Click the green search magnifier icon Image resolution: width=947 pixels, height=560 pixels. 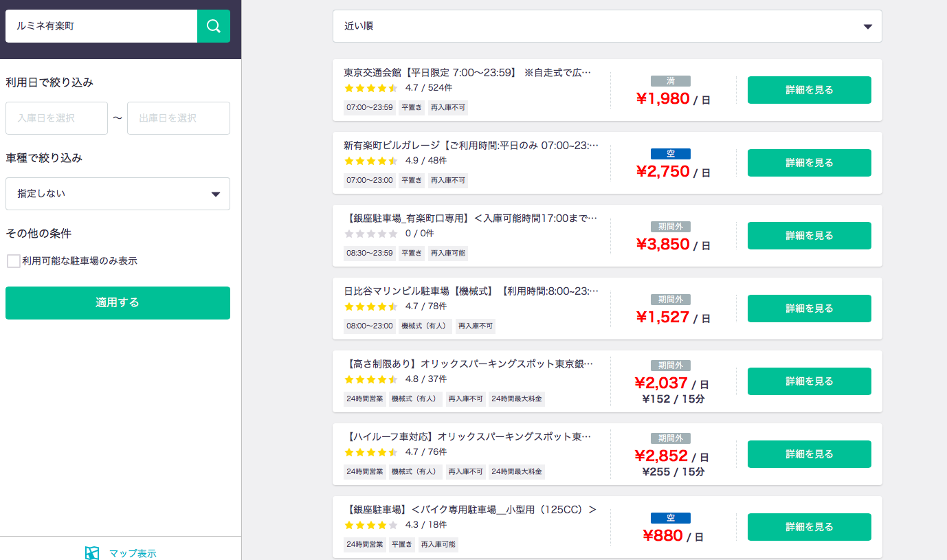coord(214,26)
